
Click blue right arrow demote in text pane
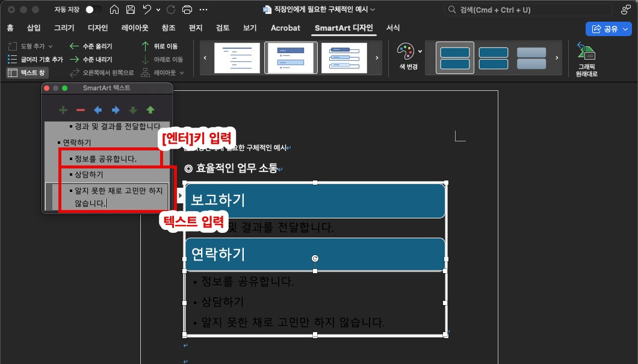[x=116, y=110]
